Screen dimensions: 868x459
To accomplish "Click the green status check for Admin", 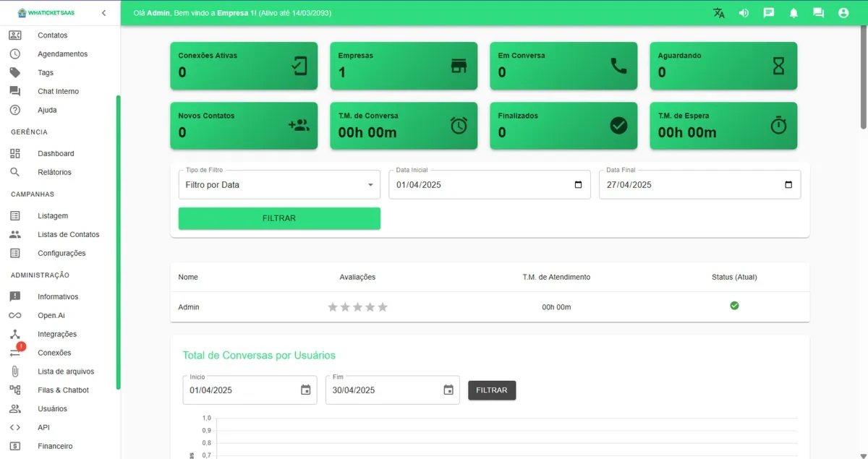I will click(734, 306).
